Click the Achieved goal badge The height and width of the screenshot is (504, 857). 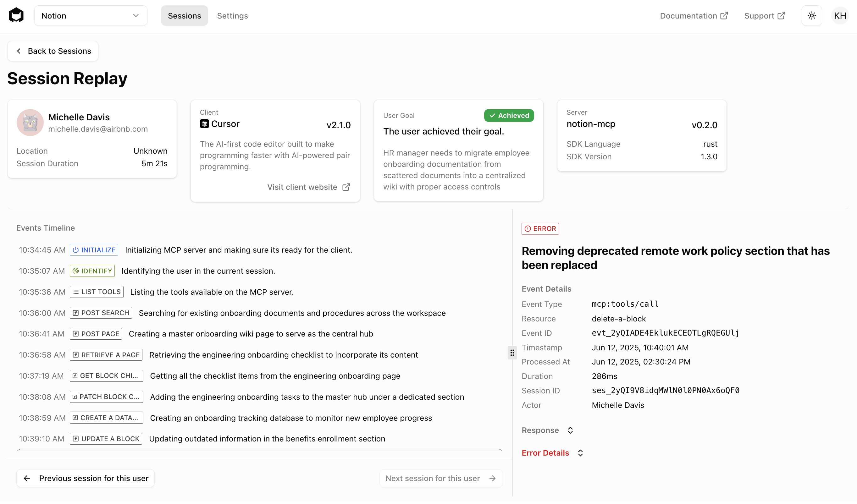(509, 116)
